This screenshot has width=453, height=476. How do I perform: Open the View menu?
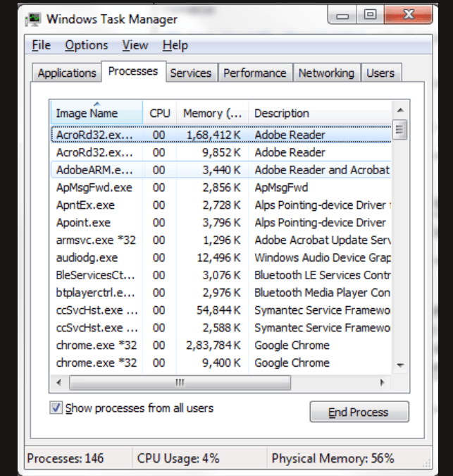[x=135, y=45]
